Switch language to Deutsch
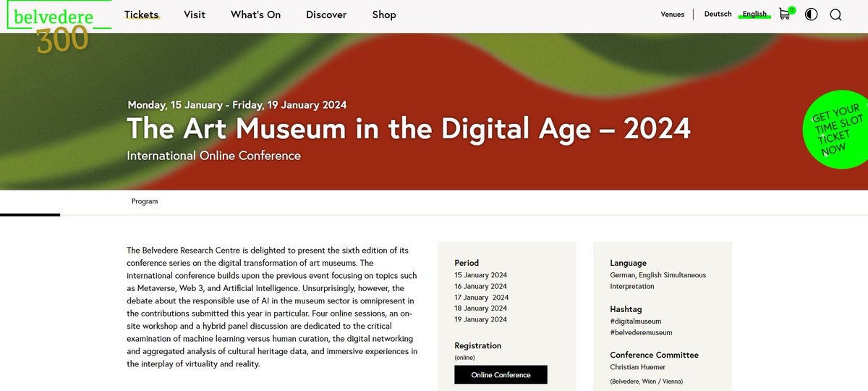The height and width of the screenshot is (391, 868). (x=718, y=14)
